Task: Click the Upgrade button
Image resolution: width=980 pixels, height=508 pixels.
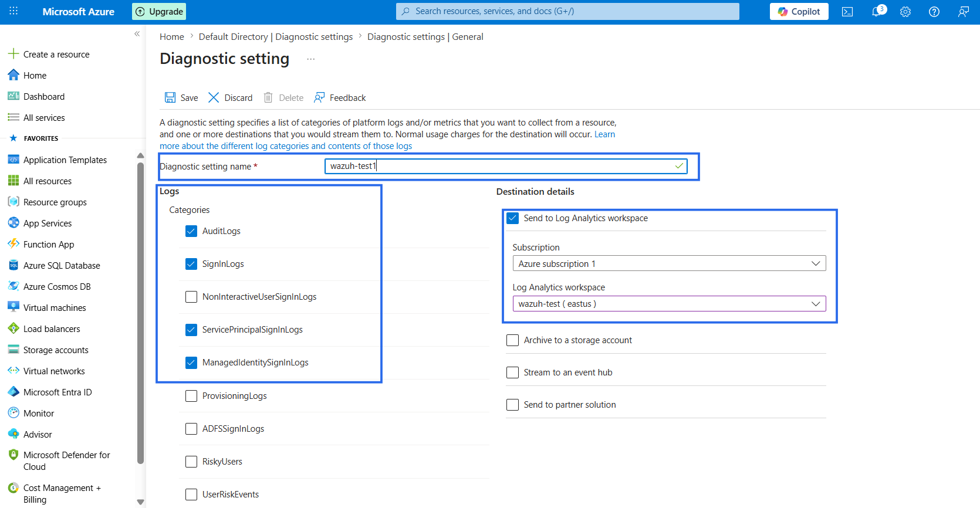Action: point(159,11)
